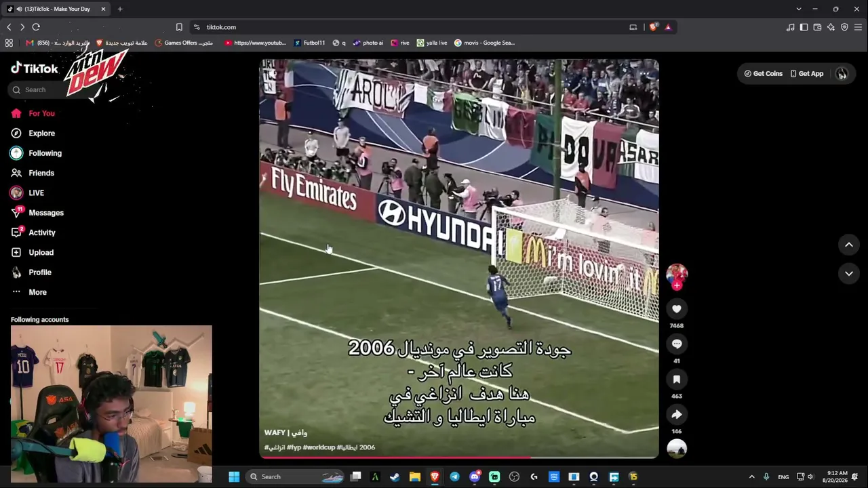Open Steam from the taskbar
The width and height of the screenshot is (868, 488).
tap(395, 476)
